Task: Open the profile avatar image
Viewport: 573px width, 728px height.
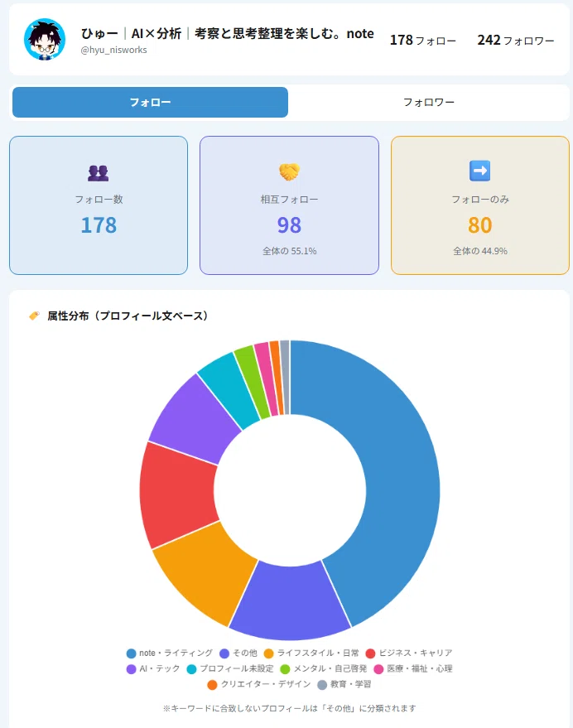Action: tap(45, 40)
